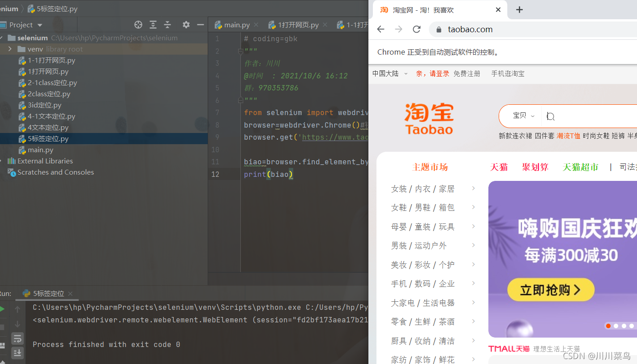Click the down arrow in Run toolbar
The height and width of the screenshot is (364, 637).
pyautogui.click(x=17, y=324)
